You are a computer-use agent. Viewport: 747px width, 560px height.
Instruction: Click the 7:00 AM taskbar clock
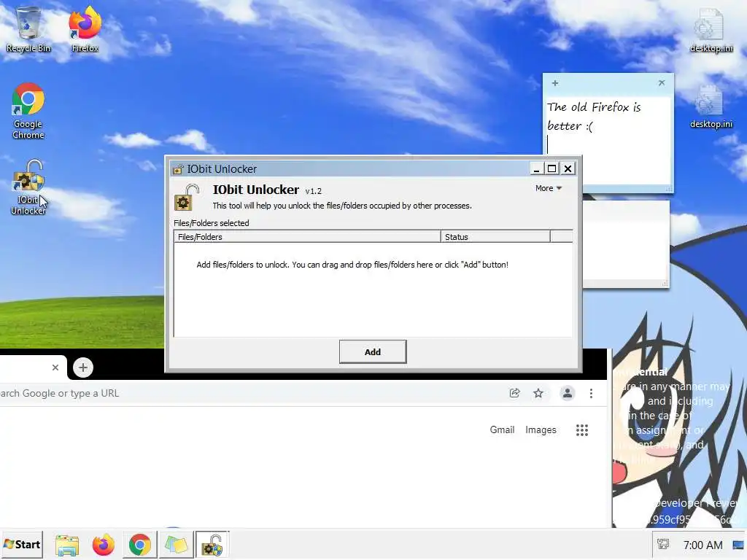pos(703,545)
